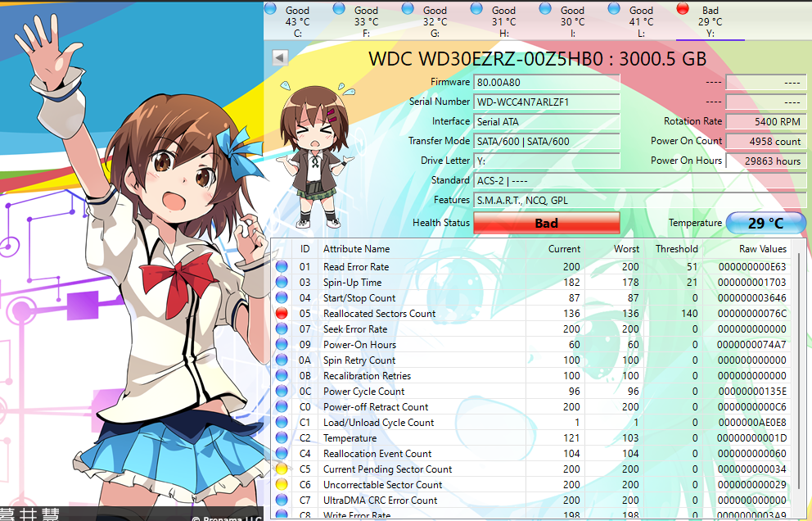Viewport: 812px width, 521px height.
Task: Click the blue status icon of Power-off Retract Count
Action: (x=282, y=406)
